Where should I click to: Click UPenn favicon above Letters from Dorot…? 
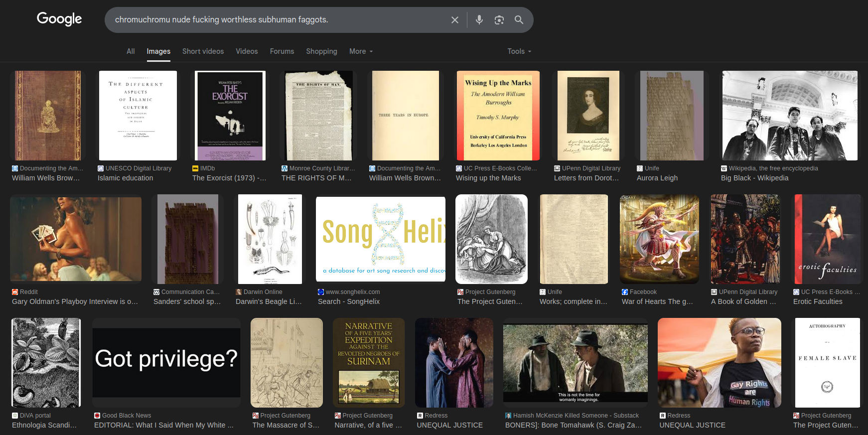[557, 168]
